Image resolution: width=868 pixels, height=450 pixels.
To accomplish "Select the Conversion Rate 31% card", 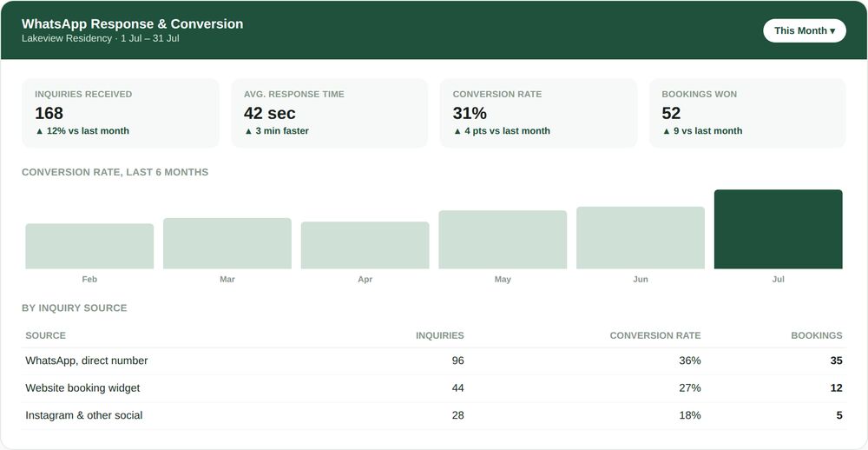I will click(538, 113).
